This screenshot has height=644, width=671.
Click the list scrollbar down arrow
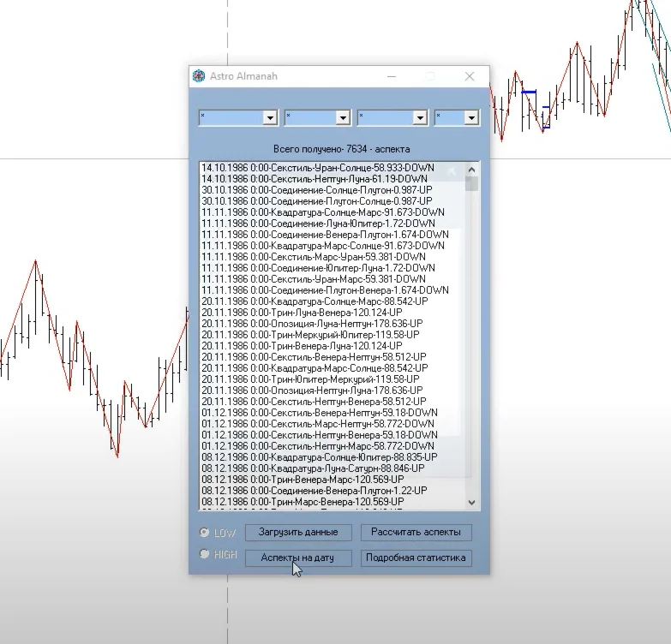point(471,503)
